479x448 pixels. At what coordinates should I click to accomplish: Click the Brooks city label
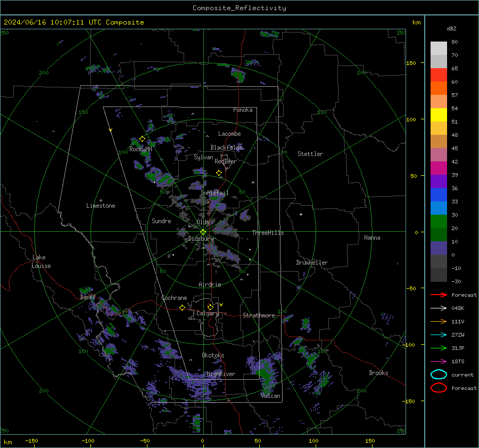(378, 373)
